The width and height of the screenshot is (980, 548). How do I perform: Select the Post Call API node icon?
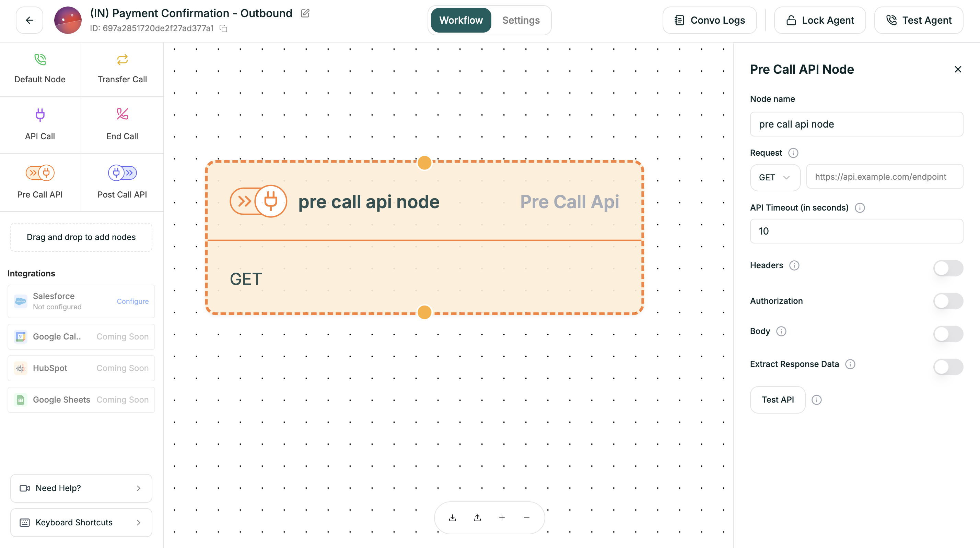click(x=122, y=172)
